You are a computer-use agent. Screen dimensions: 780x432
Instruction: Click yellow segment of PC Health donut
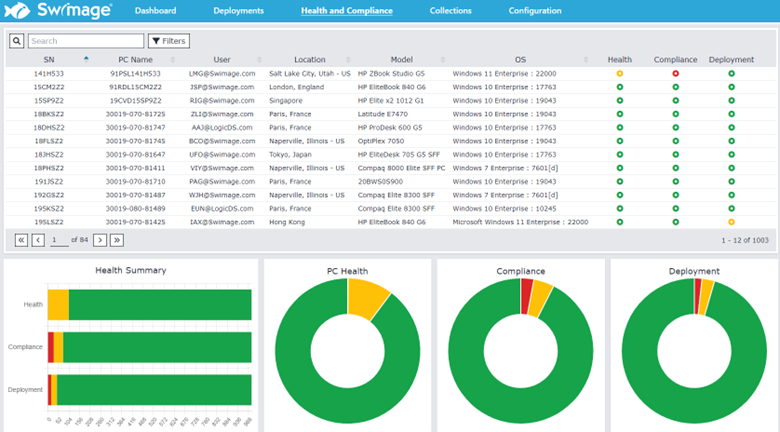tap(369, 296)
